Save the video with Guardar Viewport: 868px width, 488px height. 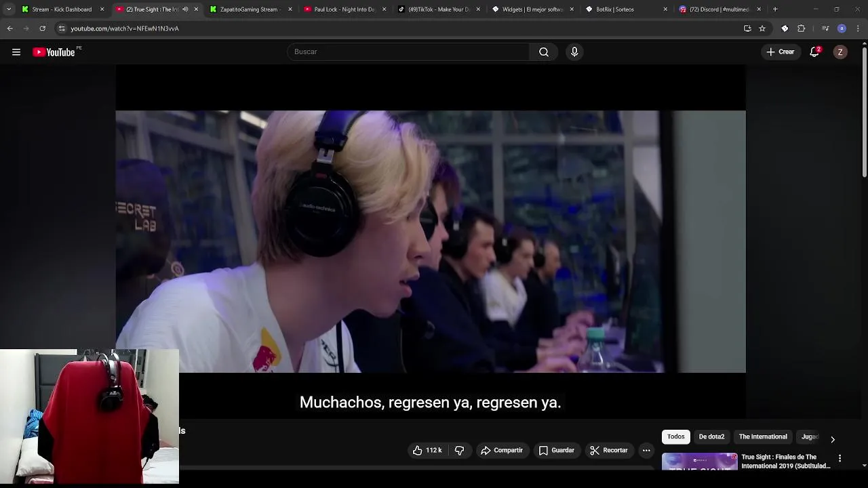(x=557, y=450)
